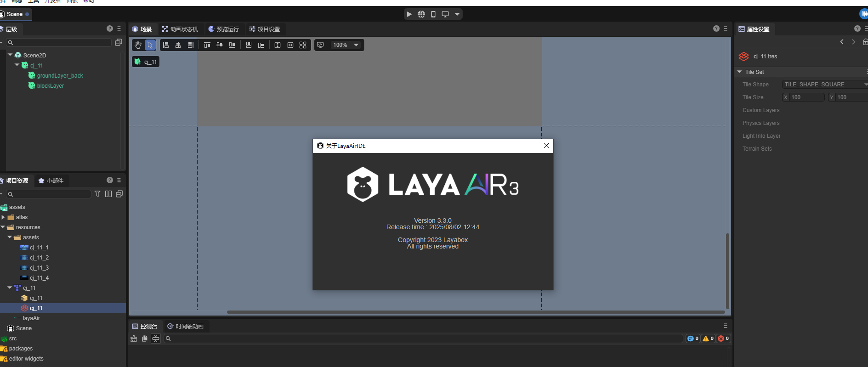Click the hierarchy search field
The image size is (868, 367).
pyautogui.click(x=59, y=42)
